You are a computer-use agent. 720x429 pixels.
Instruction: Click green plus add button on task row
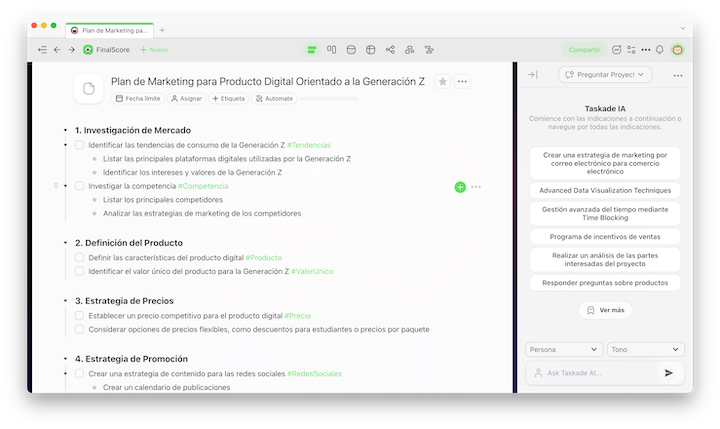click(460, 187)
